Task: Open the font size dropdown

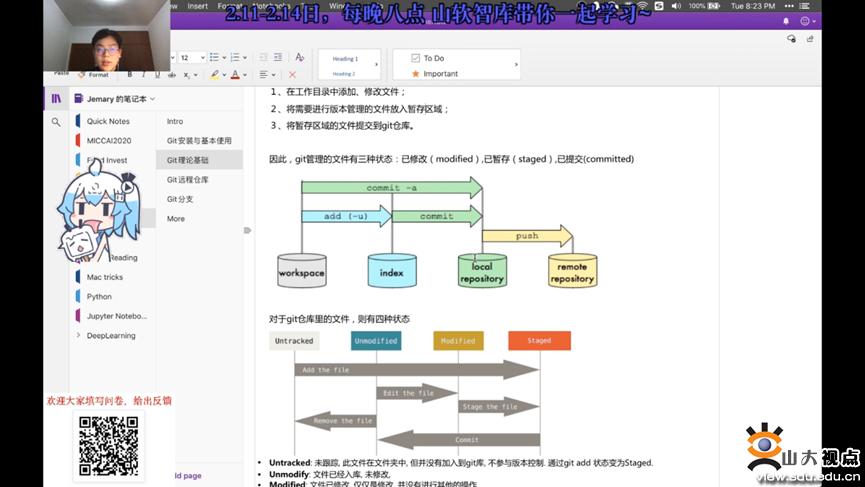Action: (199, 58)
